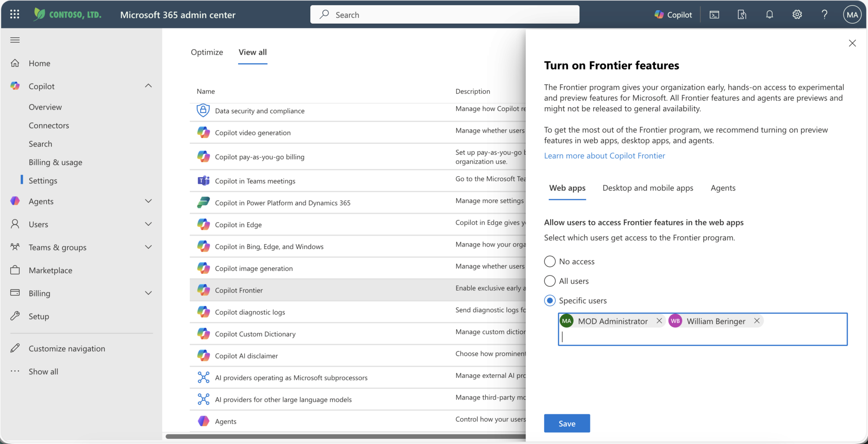This screenshot has height=444, width=868.
Task: Remove William Beringer from specific users
Action: [757, 321]
